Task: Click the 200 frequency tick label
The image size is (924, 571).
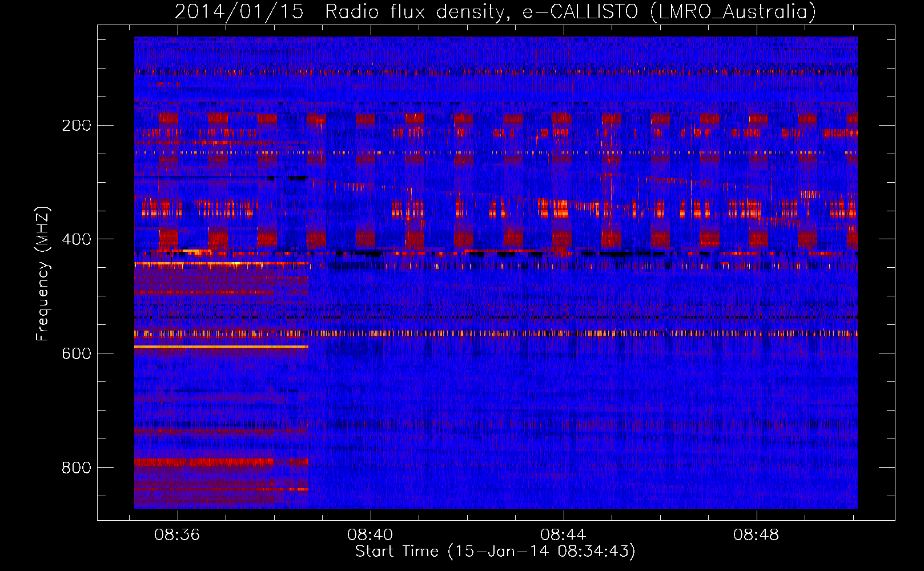Action: (77, 126)
